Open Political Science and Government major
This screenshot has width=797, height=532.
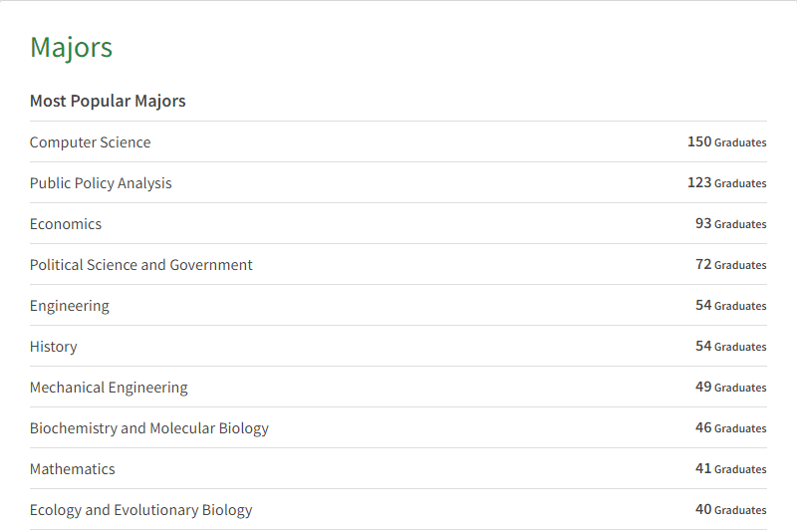pyautogui.click(x=140, y=265)
